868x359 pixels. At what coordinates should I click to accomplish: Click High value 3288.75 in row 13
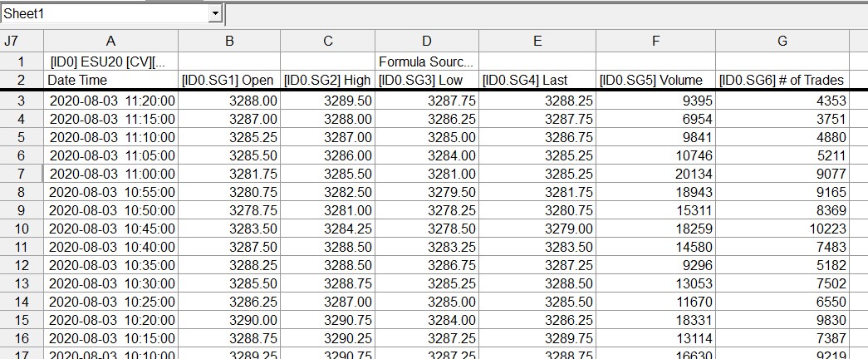tap(328, 283)
